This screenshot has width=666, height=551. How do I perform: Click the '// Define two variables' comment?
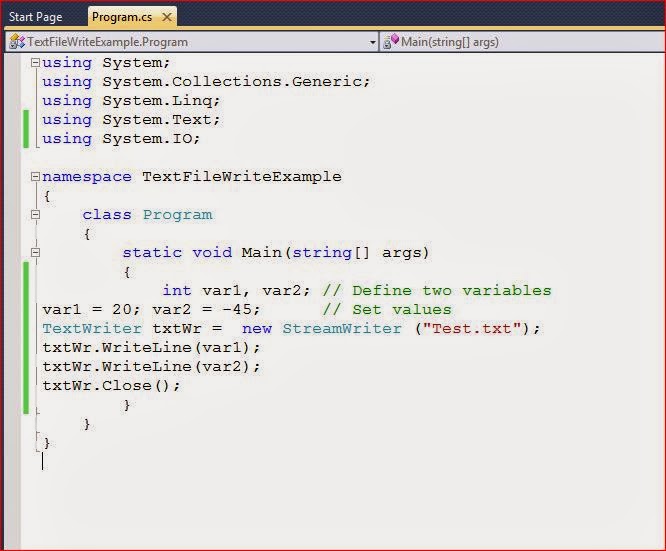pos(437,291)
